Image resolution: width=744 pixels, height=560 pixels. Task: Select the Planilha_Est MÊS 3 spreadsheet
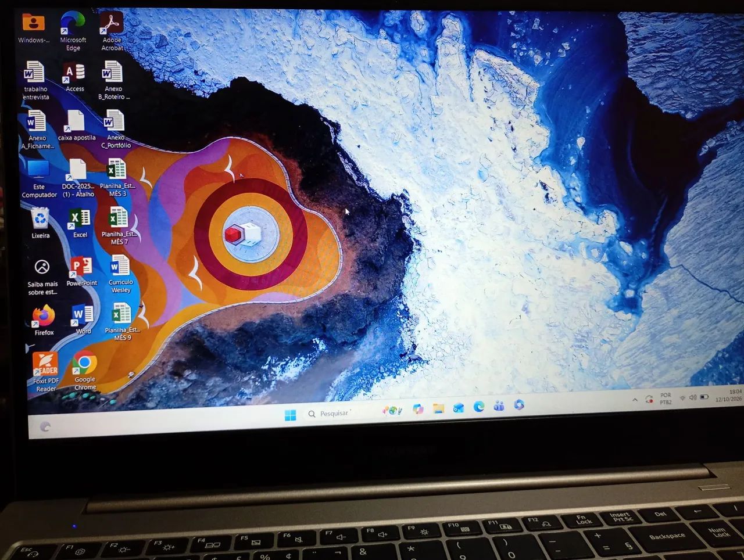coord(117,178)
